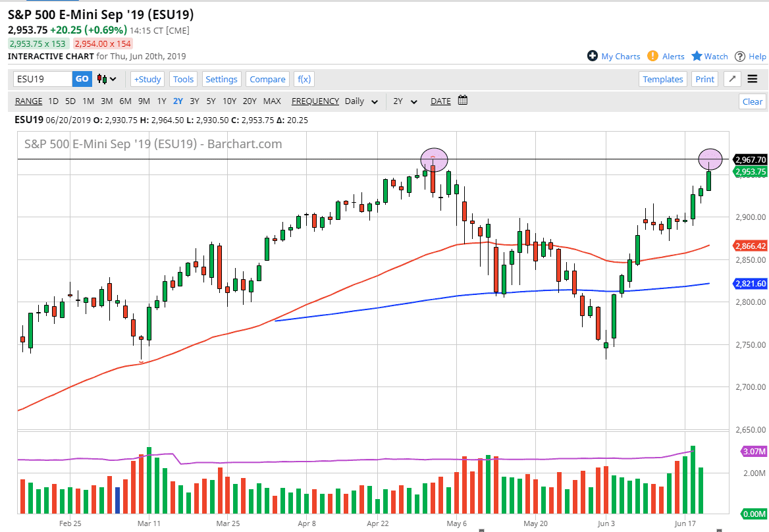
Task: Open the f(x) expressions tool
Action: 304,79
